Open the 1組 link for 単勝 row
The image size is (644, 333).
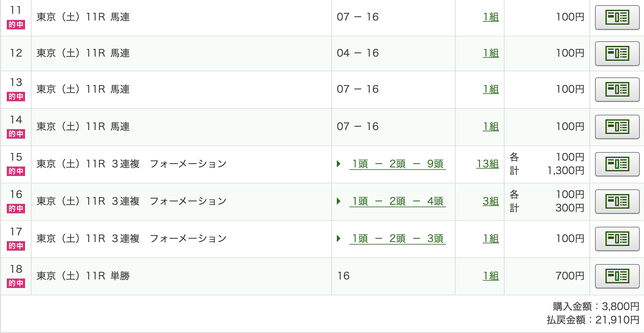490,276
